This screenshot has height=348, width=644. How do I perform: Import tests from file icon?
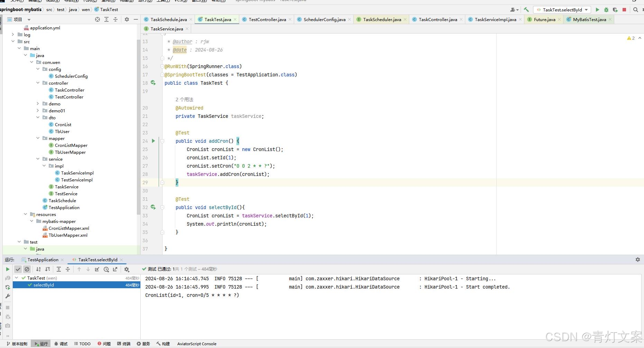(97, 269)
